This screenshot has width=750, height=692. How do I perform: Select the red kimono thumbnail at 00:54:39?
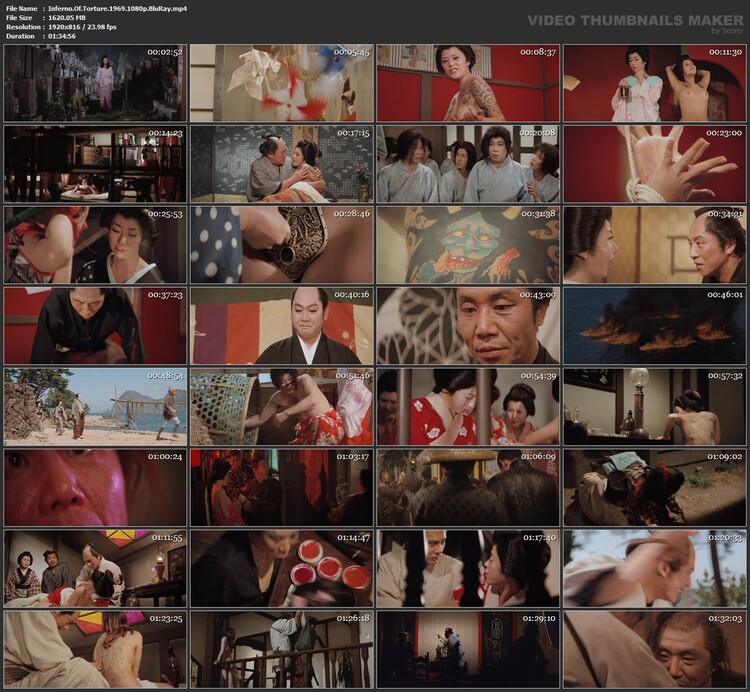coord(468,406)
